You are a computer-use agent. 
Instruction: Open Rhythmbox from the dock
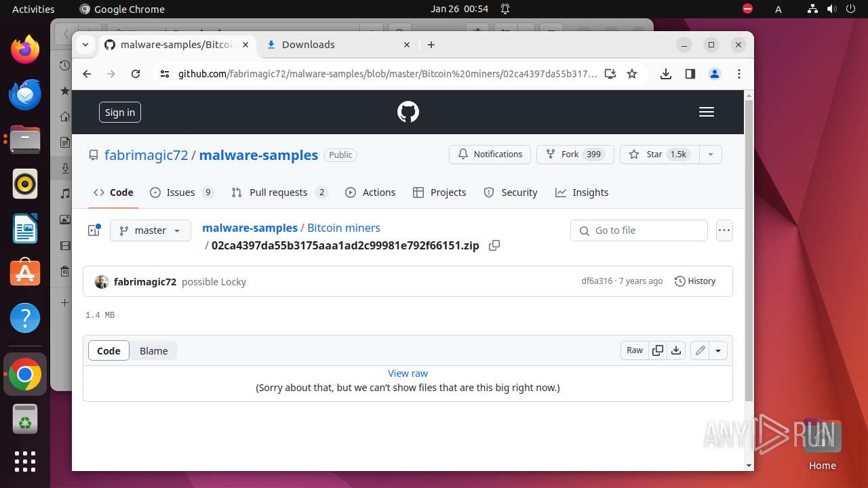25,184
